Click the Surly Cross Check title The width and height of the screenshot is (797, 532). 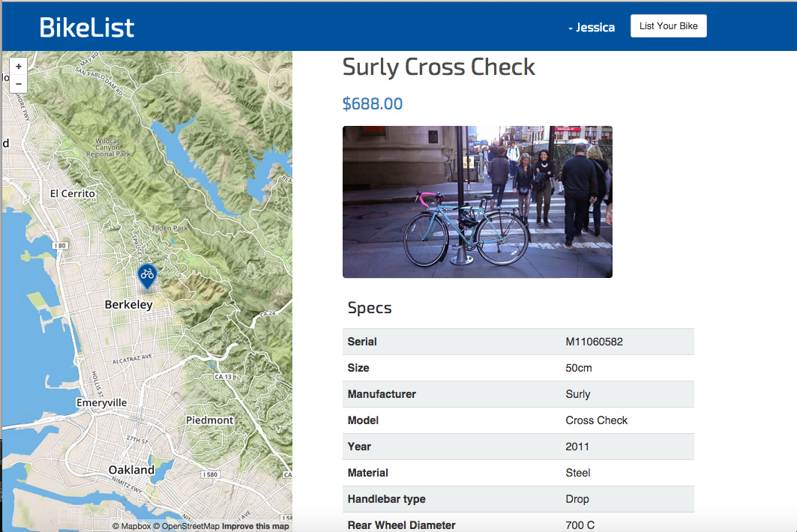tap(439, 67)
